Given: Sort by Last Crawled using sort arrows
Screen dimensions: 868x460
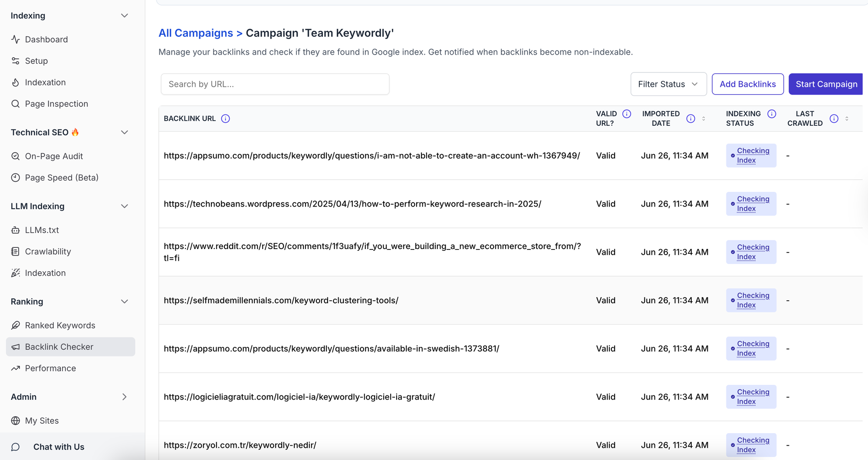Looking at the screenshot, I should (x=847, y=118).
